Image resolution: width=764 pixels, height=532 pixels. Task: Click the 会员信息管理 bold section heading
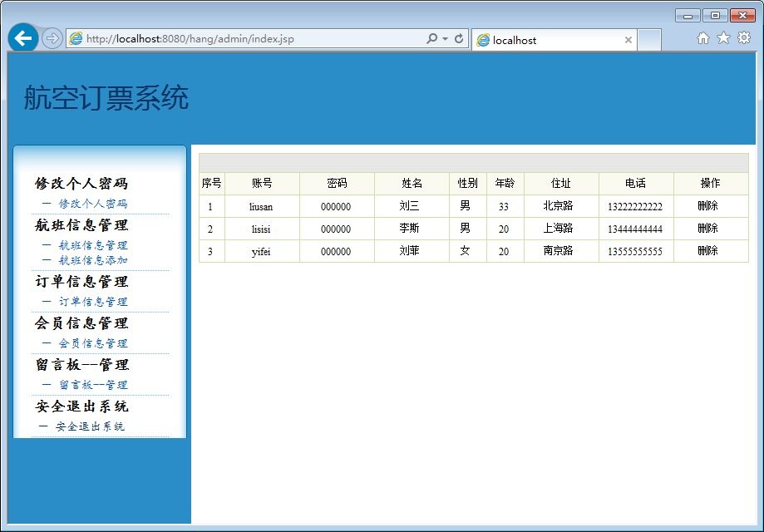point(81,323)
